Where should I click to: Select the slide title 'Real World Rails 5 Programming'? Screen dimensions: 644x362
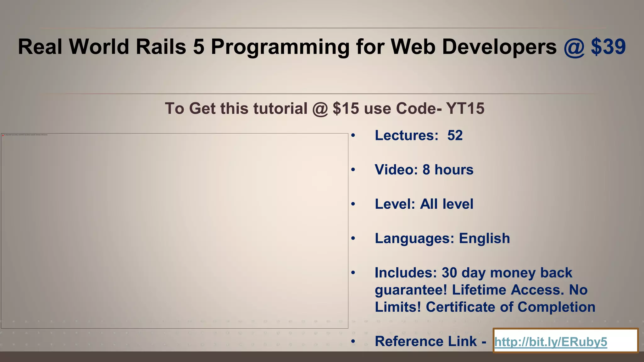[184, 47]
